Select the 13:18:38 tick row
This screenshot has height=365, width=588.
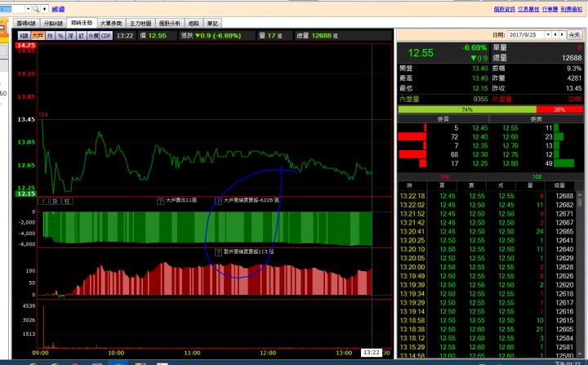[487, 329]
